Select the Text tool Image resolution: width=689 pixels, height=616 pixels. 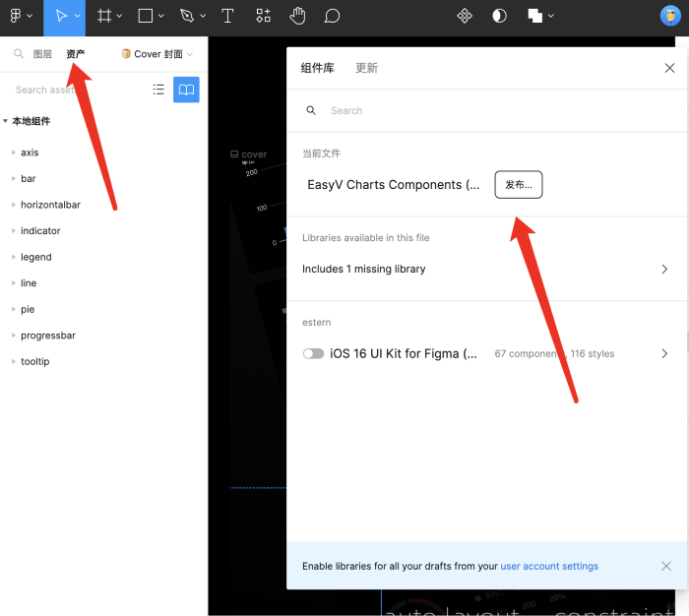pos(227,16)
